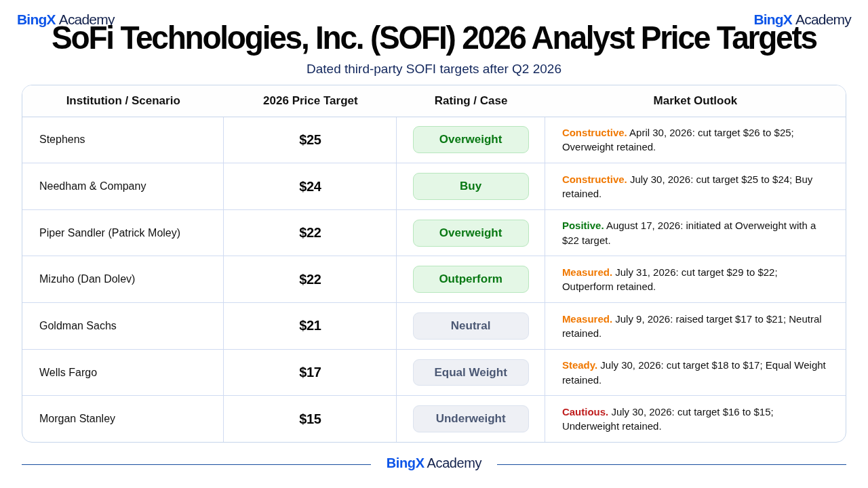The height and width of the screenshot is (488, 868).
Task: Click the red Cautious outlook label
Action: pyautogui.click(x=585, y=412)
